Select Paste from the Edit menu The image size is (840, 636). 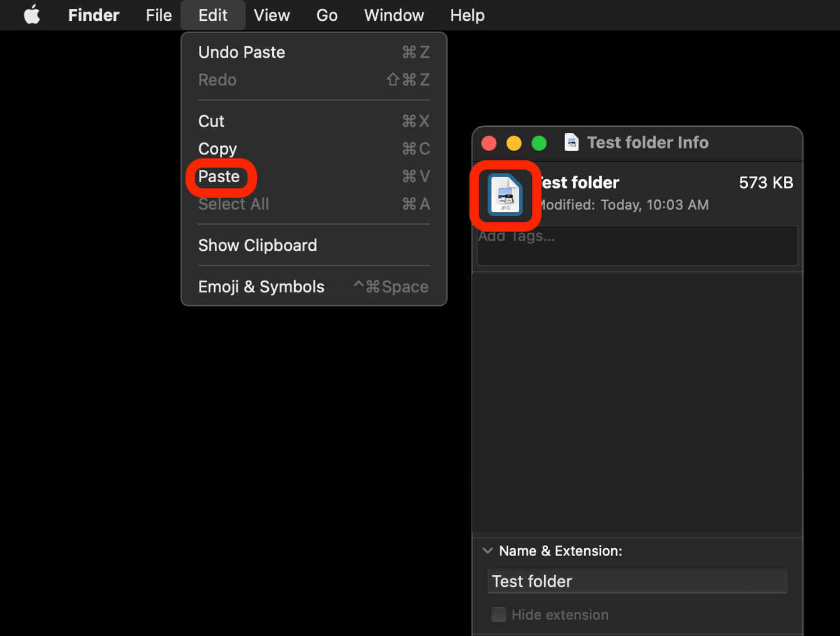pyautogui.click(x=220, y=177)
